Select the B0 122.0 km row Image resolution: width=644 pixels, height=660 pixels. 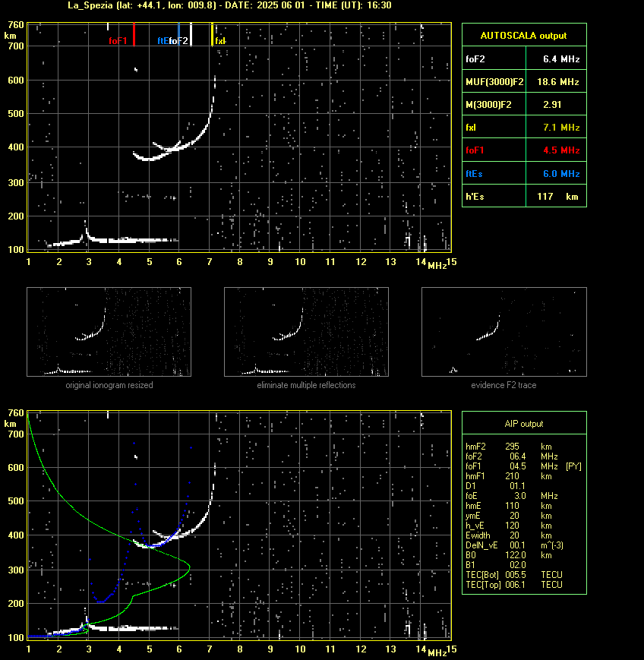(x=509, y=555)
